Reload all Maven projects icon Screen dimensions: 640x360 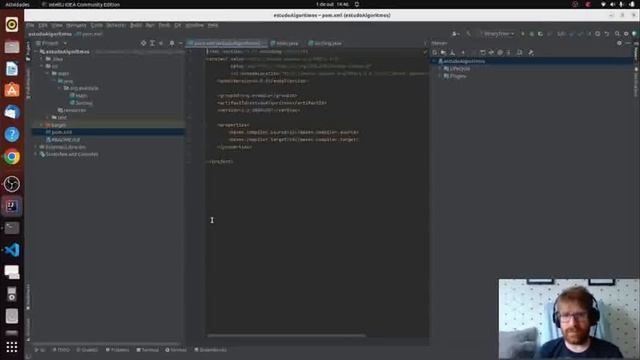[x=435, y=53]
